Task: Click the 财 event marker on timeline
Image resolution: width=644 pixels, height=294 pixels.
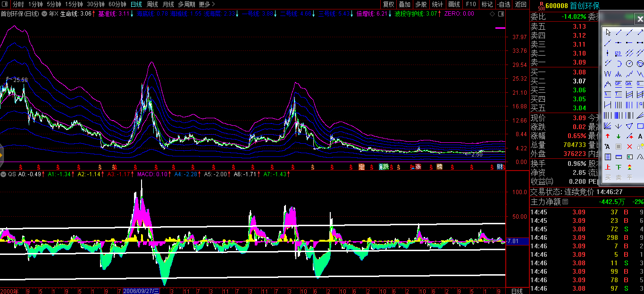Action: point(500,167)
